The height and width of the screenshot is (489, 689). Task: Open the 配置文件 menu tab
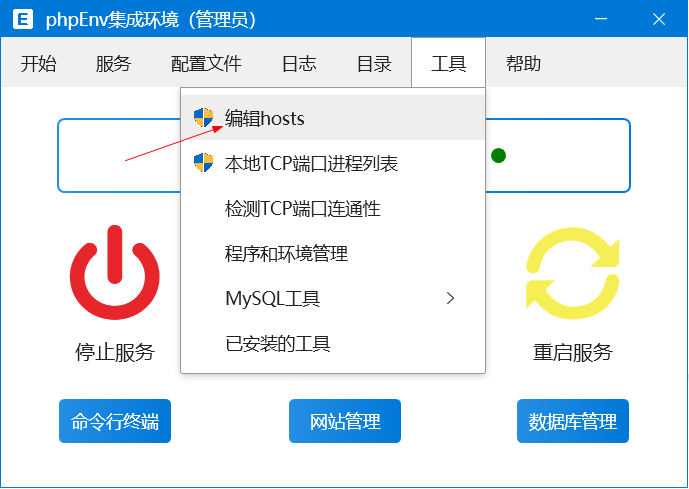tap(206, 63)
